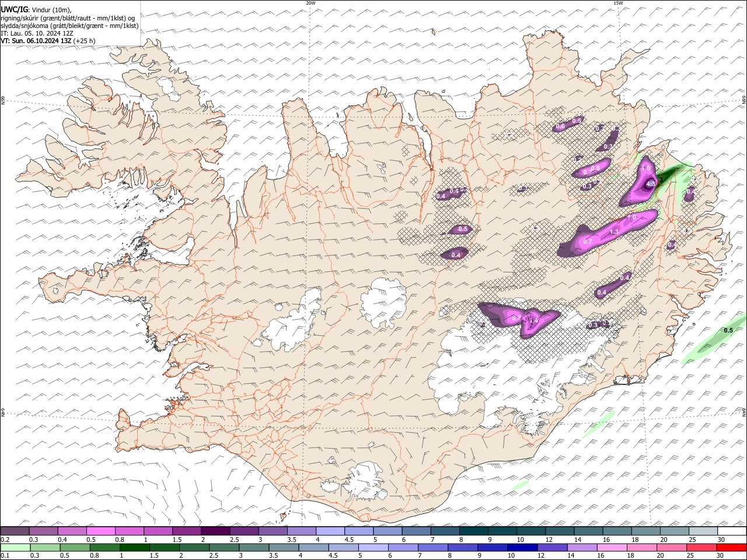747x560 pixels.
Task: Click the '25' label in the bottom legend row
Action: tap(690, 555)
